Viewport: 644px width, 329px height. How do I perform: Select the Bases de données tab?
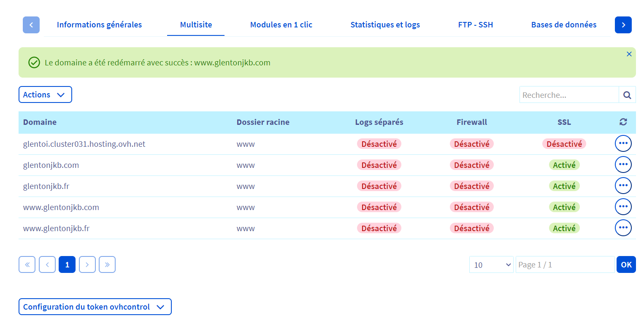pos(563,25)
